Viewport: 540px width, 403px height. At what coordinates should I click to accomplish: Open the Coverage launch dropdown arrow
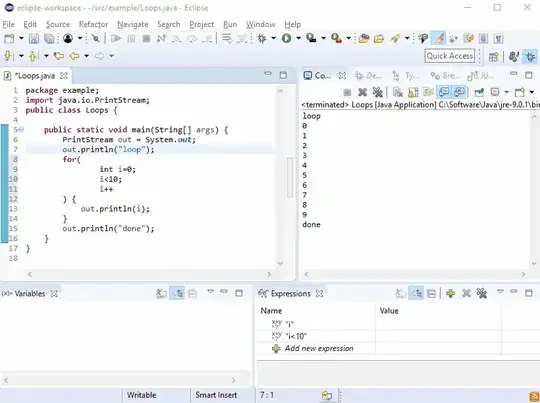tap(323, 38)
